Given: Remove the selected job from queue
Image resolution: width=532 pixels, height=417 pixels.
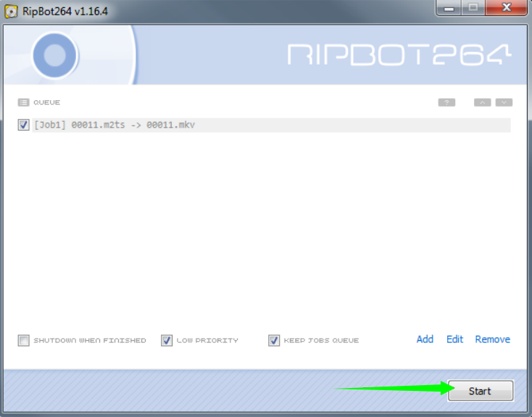Looking at the screenshot, I should click(492, 339).
